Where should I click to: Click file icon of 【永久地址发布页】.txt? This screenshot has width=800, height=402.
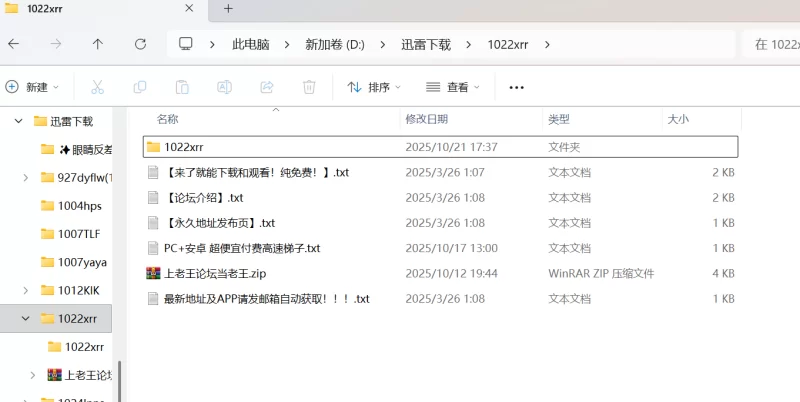(x=153, y=223)
